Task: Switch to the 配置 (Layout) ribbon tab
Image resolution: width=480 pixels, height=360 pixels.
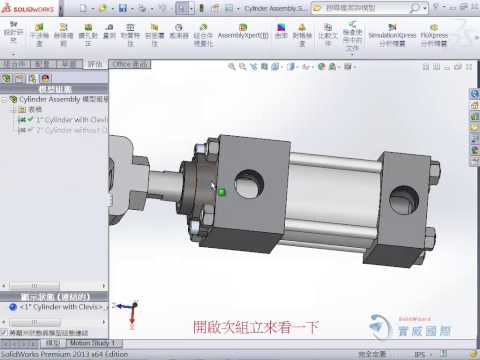Action: pos(43,64)
